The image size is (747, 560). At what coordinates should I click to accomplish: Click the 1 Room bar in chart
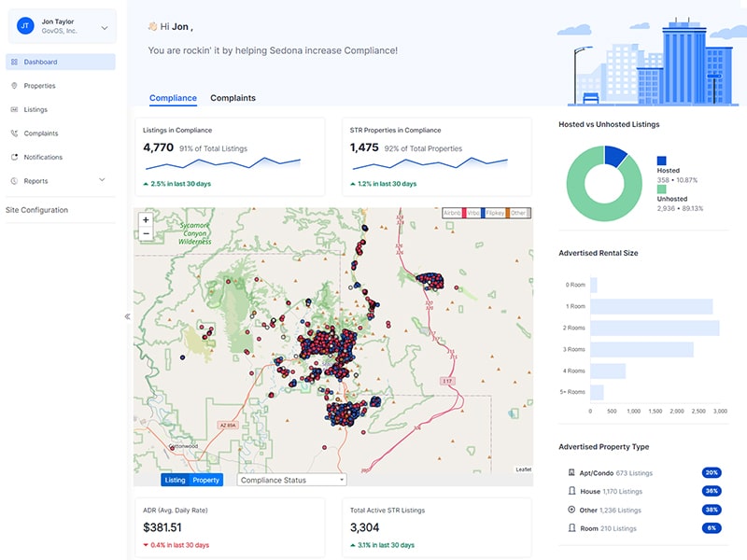(x=651, y=307)
